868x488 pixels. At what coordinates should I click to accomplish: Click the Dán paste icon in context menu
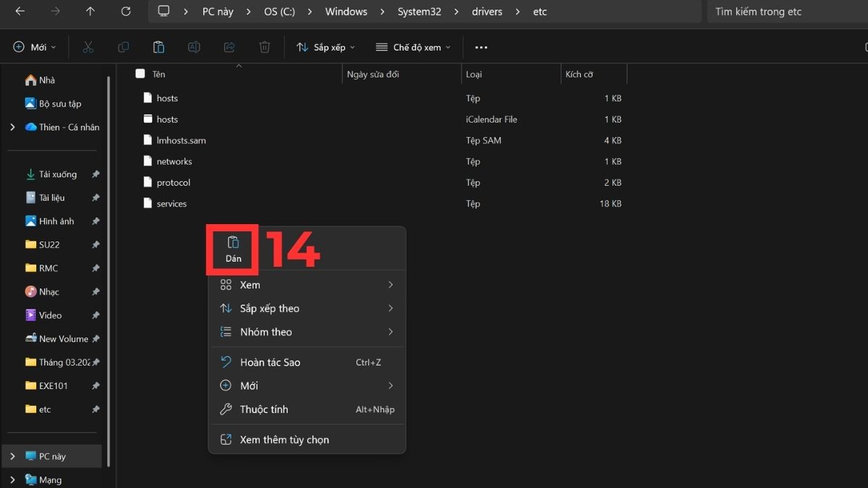coord(232,246)
